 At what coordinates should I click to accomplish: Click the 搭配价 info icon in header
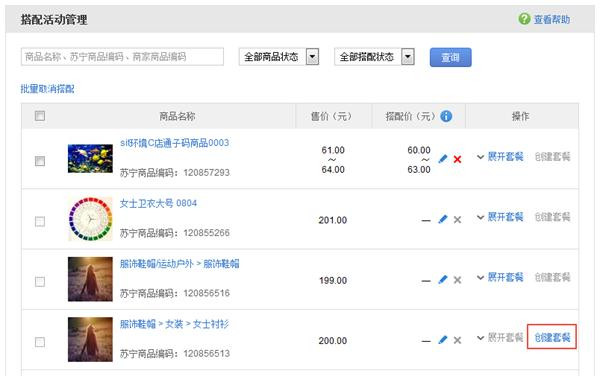(x=446, y=116)
